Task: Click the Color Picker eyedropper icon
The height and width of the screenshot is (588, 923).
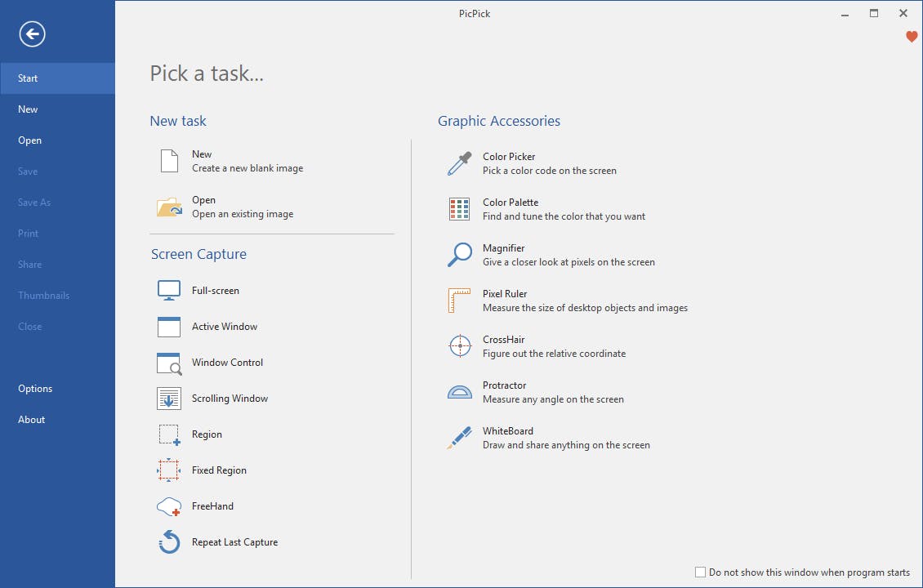Action: click(460, 163)
